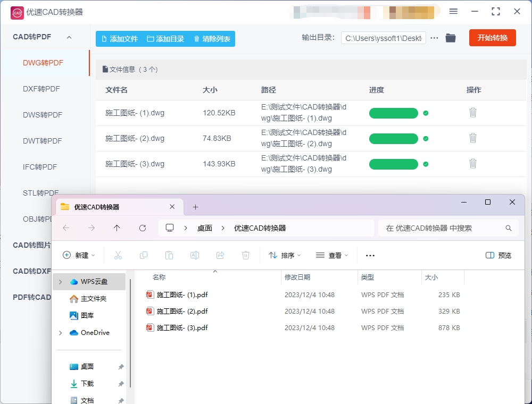Expand the OneDrive tree node

coord(61,333)
